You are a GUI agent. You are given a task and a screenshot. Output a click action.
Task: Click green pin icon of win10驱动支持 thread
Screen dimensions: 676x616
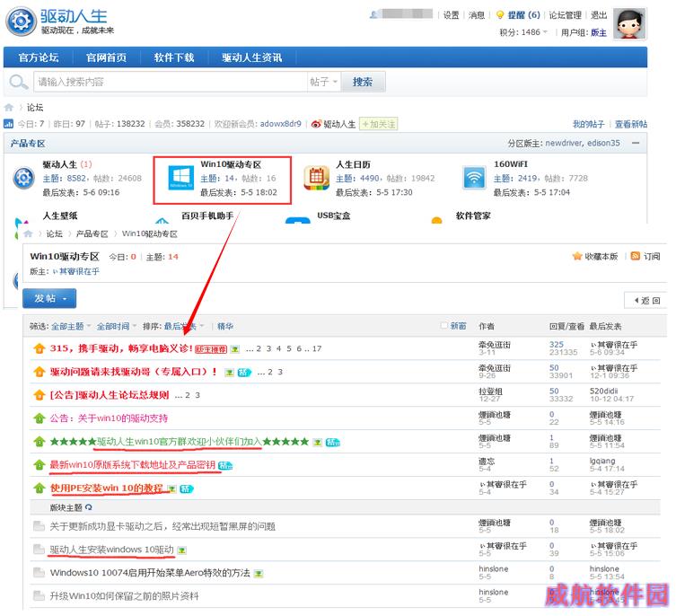[x=39, y=418]
